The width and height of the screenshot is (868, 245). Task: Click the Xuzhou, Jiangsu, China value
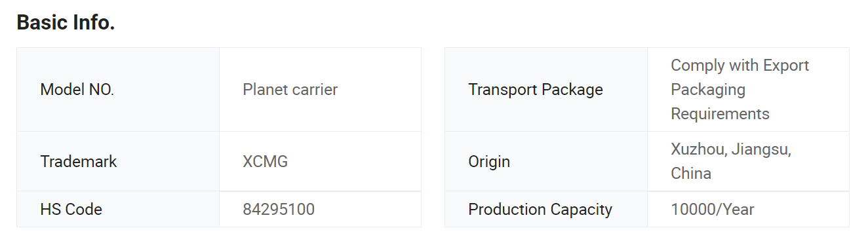click(x=731, y=162)
